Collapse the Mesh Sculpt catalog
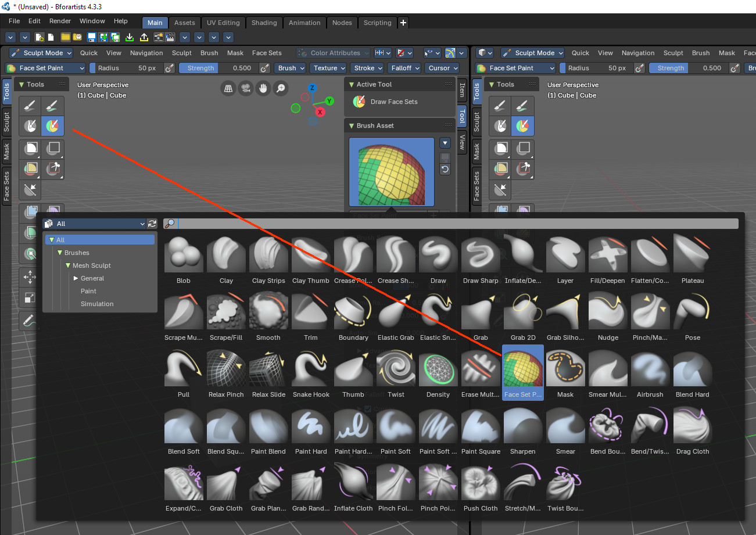 (68, 265)
